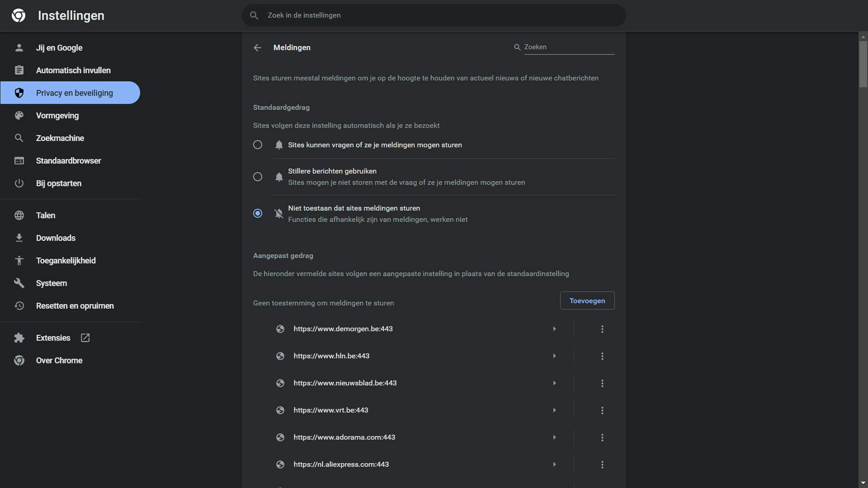Image resolution: width=868 pixels, height=488 pixels.
Task: Open the three-dot menu for adorama.com
Action: (602, 438)
